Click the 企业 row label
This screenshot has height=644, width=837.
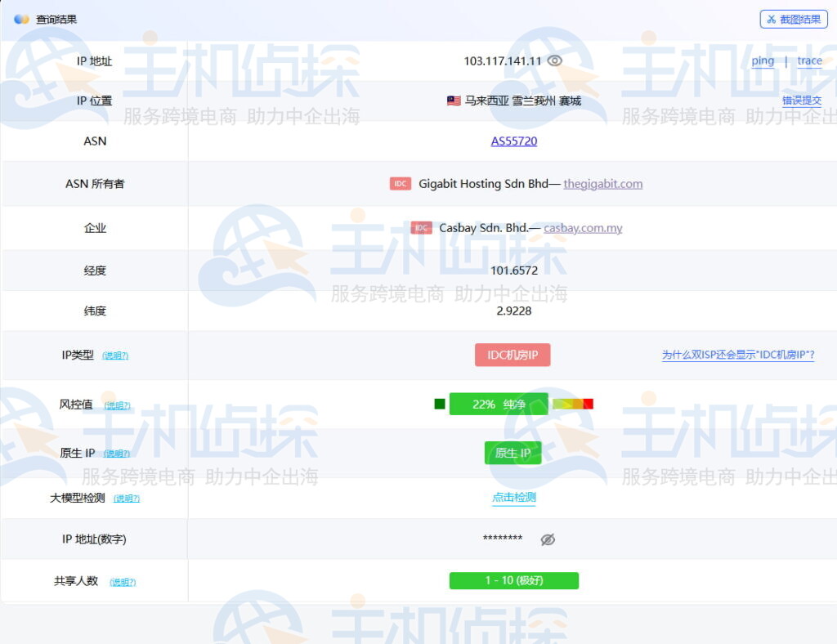(95, 228)
